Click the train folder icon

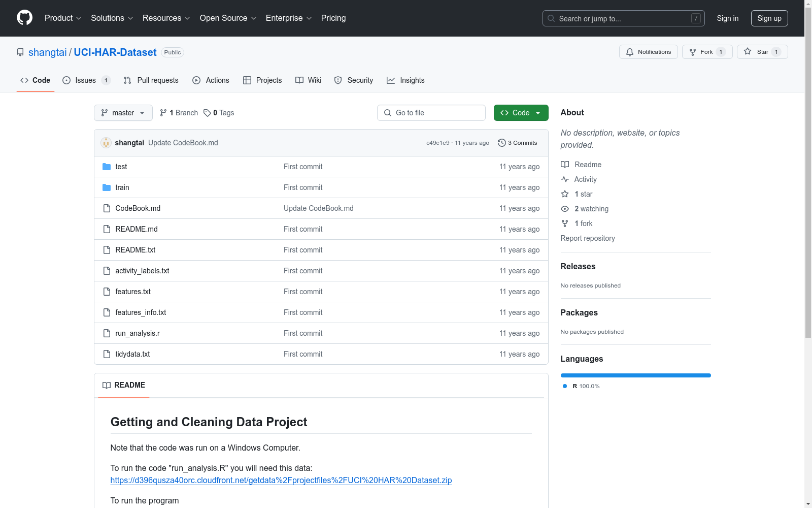pos(107,187)
